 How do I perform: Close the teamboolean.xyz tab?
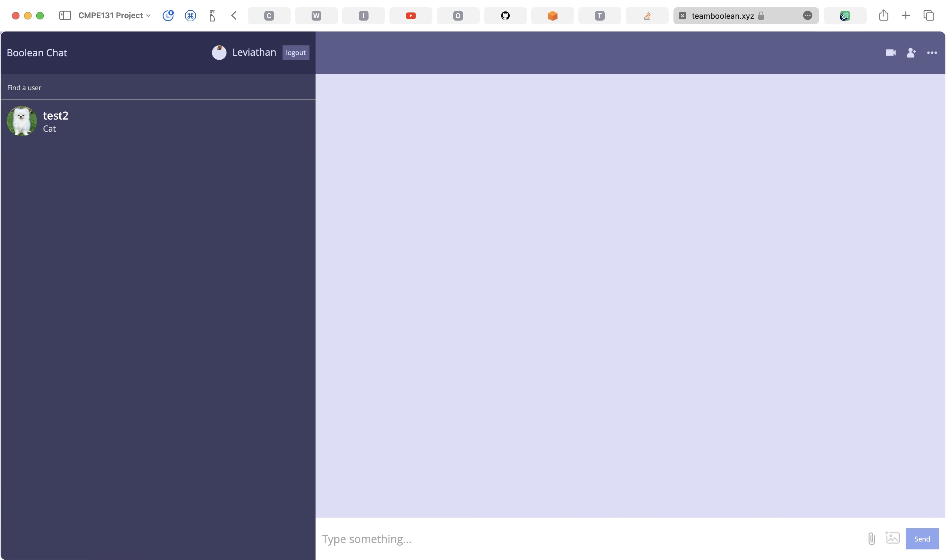point(683,15)
